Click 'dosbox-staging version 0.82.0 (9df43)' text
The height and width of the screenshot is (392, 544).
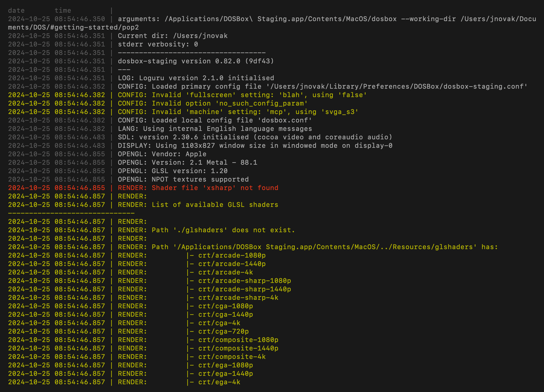click(196, 61)
